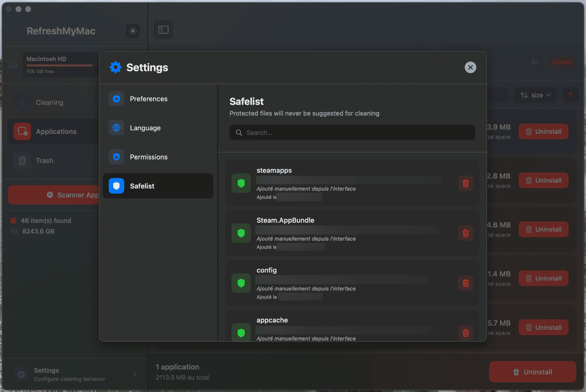Image resolution: width=586 pixels, height=392 pixels.
Task: Open the Cleaning section in the sidebar
Action: [49, 102]
